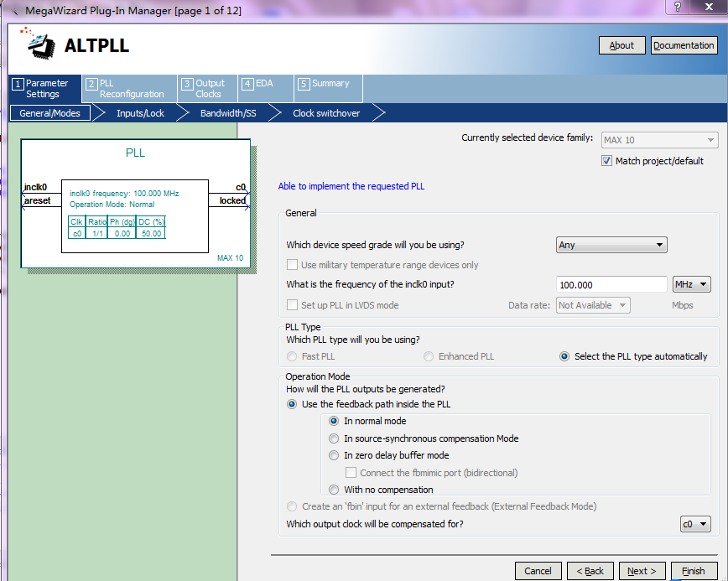
Task: Open the Data rate Not Available dropdown
Action: pyautogui.click(x=593, y=305)
